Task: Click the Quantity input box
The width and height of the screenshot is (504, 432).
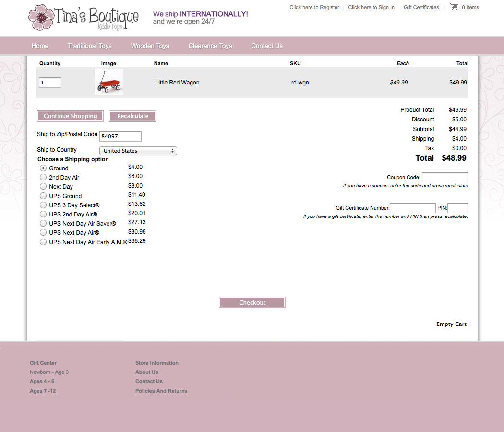Action: pyautogui.click(x=50, y=83)
